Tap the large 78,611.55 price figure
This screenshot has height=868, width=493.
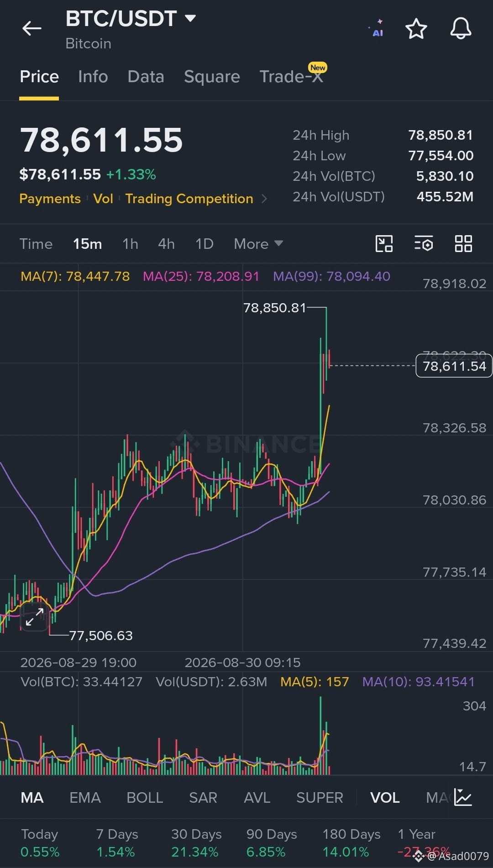(x=101, y=140)
